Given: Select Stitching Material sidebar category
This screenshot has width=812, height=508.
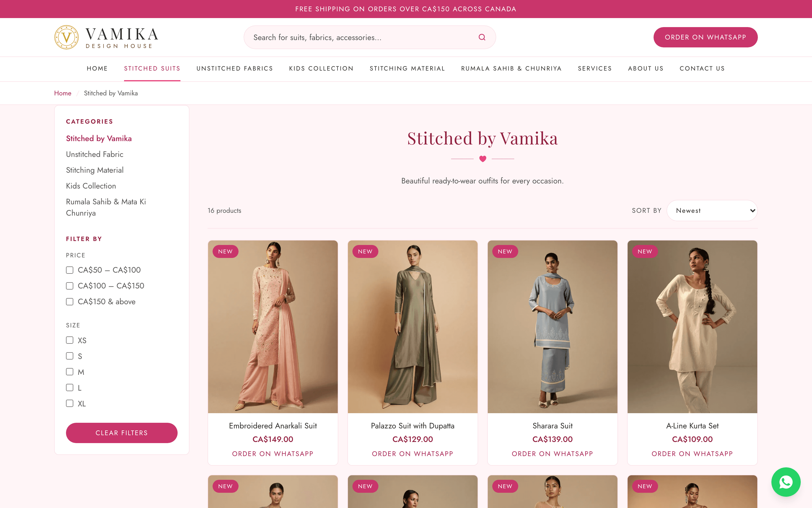Looking at the screenshot, I should click(95, 170).
